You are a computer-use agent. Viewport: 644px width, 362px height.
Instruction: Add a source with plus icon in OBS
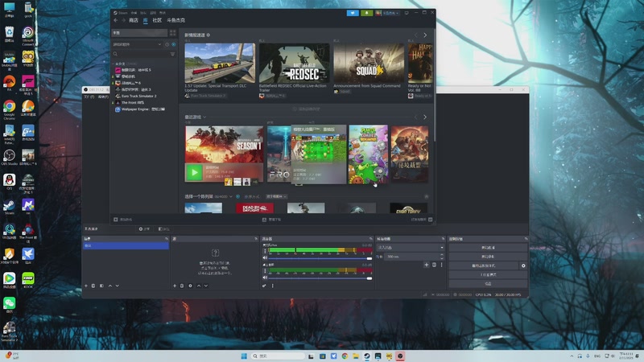coord(175,286)
